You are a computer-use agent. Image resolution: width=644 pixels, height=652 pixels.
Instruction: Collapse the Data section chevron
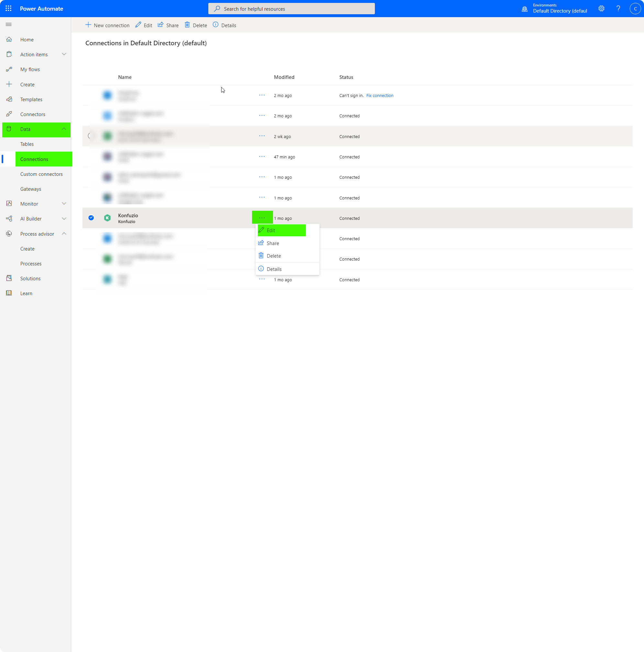tap(64, 129)
